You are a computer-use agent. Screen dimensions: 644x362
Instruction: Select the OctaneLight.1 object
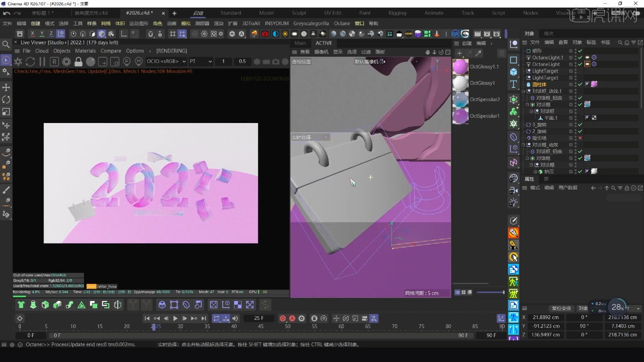[x=548, y=58]
